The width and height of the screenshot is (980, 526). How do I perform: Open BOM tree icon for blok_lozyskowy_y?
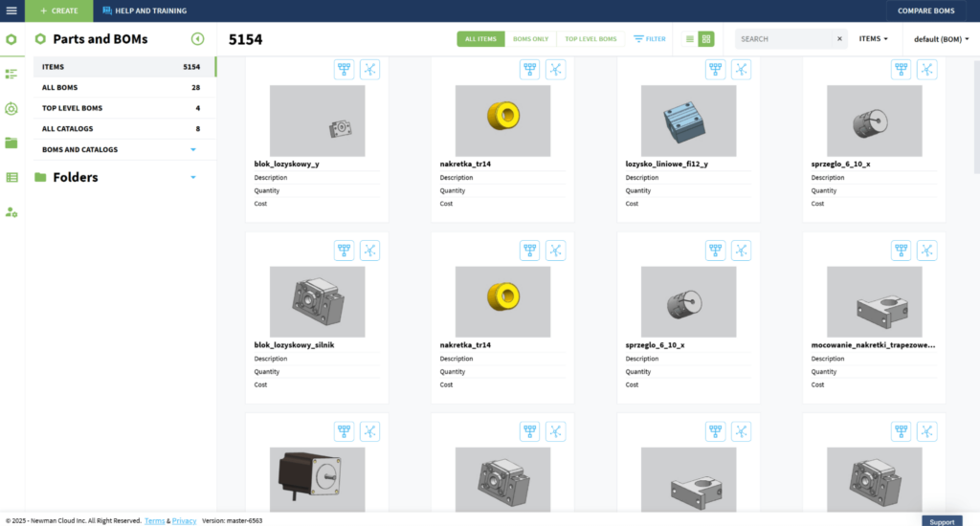pyautogui.click(x=344, y=70)
